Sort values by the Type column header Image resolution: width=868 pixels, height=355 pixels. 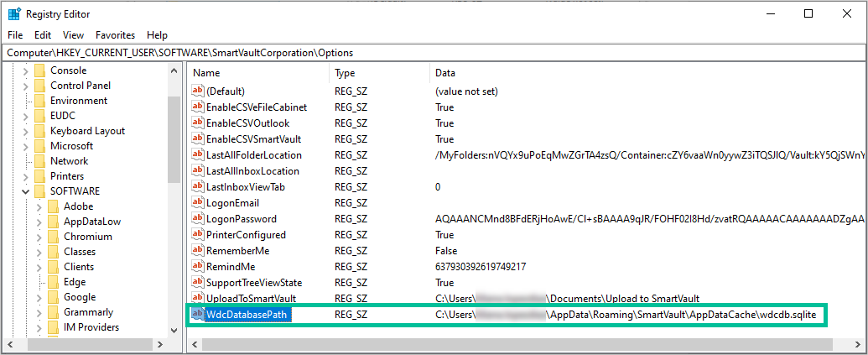tap(379, 73)
